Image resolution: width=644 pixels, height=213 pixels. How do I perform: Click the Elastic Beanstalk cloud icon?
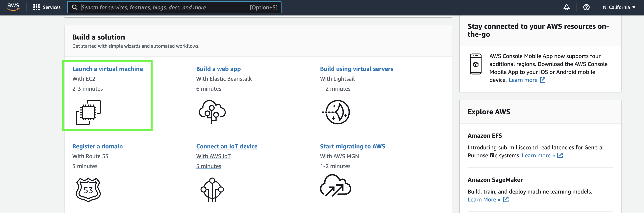click(x=212, y=112)
